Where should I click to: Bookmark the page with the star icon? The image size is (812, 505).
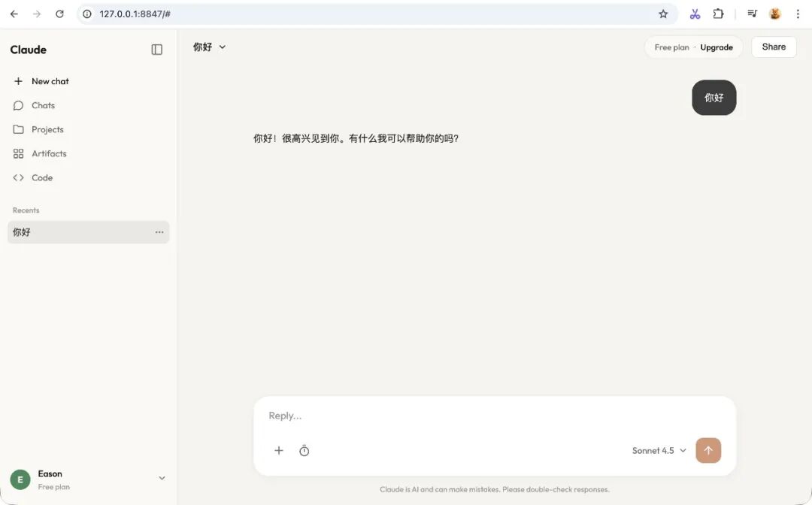662,14
